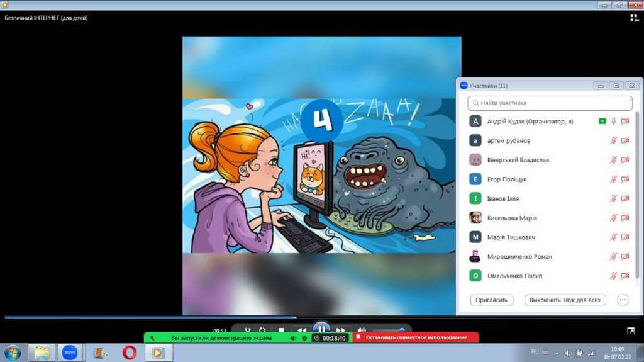This screenshot has height=362, width=644.
Task: Rewind to the previous track
Action: pyautogui.click(x=301, y=331)
